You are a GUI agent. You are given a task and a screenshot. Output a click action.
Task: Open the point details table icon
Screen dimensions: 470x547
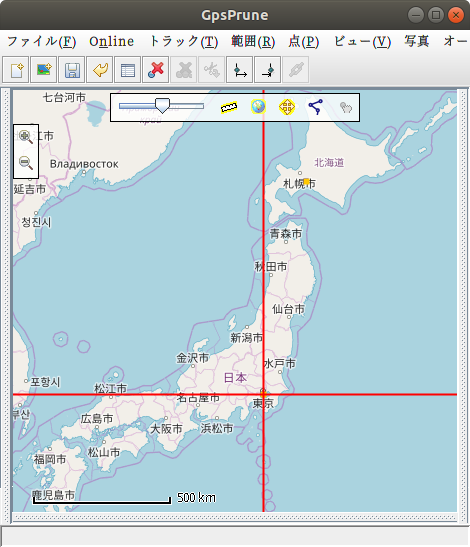coord(127,70)
